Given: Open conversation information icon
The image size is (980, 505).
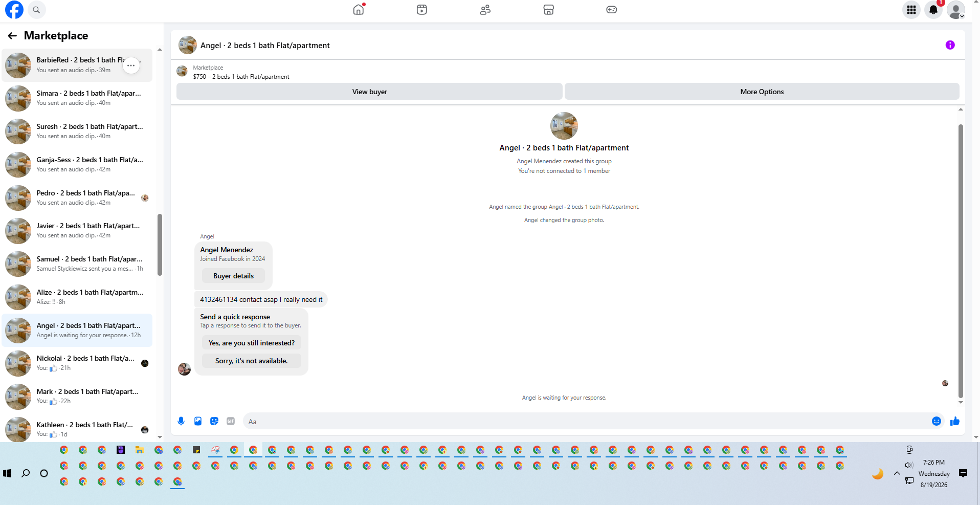Looking at the screenshot, I should point(950,45).
